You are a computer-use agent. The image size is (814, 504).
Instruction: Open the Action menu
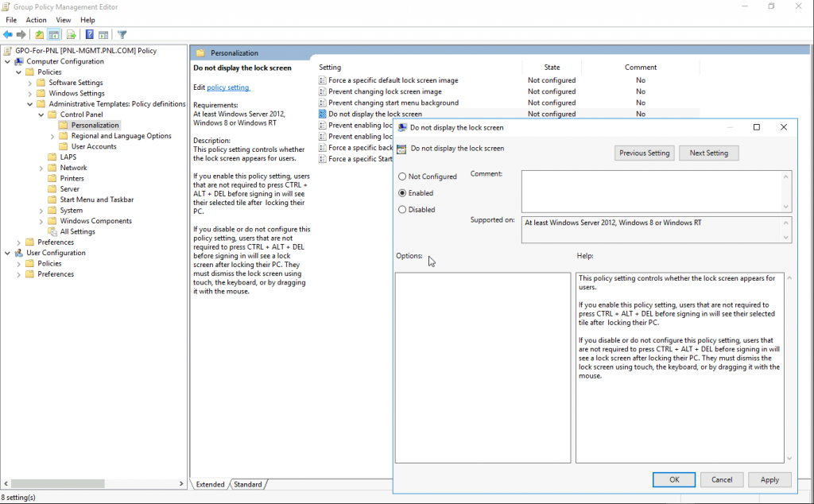click(36, 20)
